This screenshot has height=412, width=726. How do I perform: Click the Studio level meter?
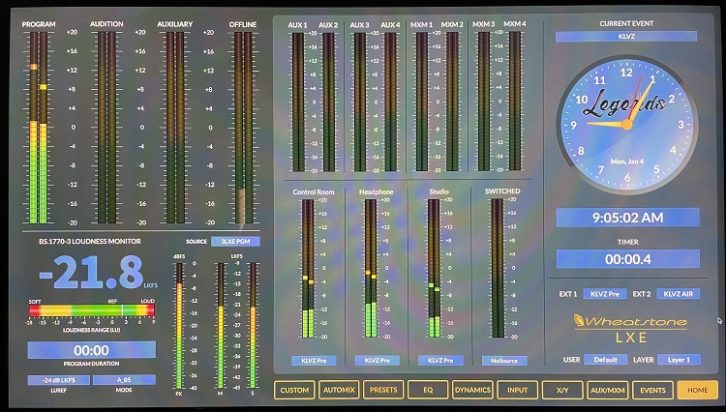pos(434,268)
